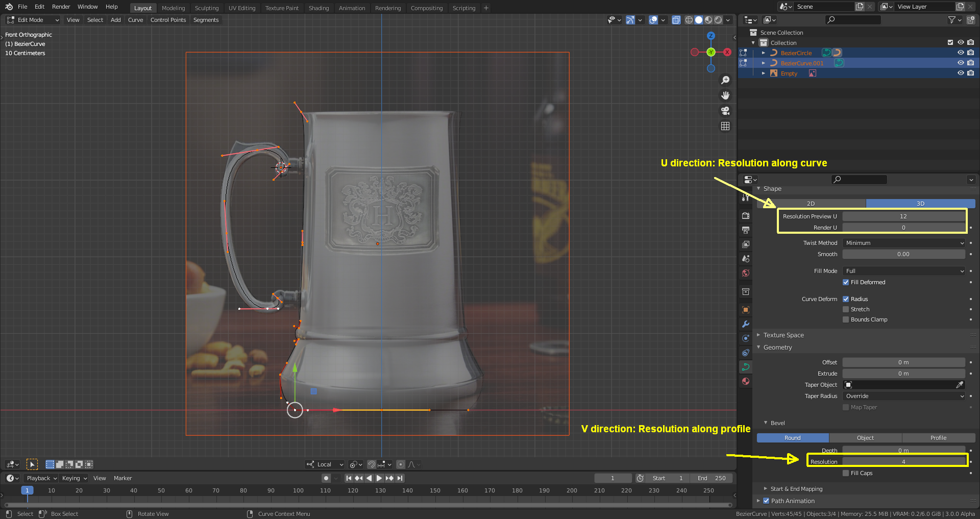Expand the Start & End Mapping panel

(x=765, y=488)
